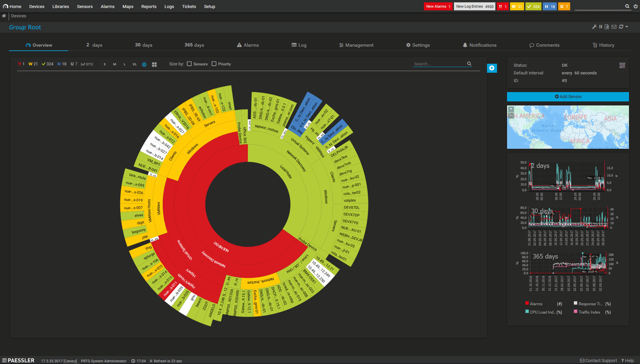Select the sunburst view icon
Viewport: 640px width, 364px height.
pyautogui.click(x=144, y=64)
